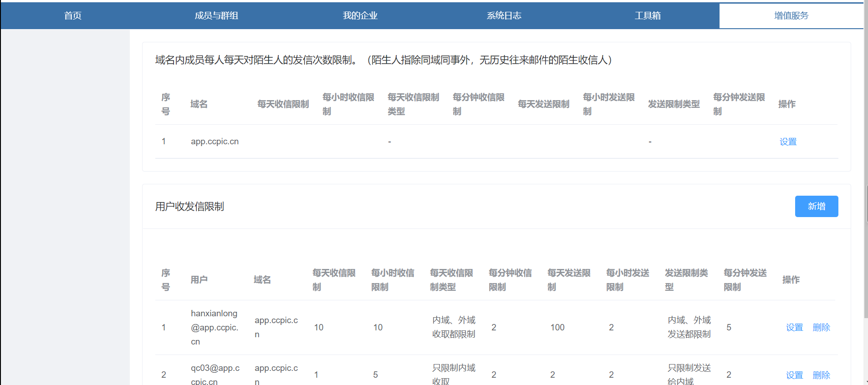
Task: Open 我的企业 tab
Action: point(360,15)
